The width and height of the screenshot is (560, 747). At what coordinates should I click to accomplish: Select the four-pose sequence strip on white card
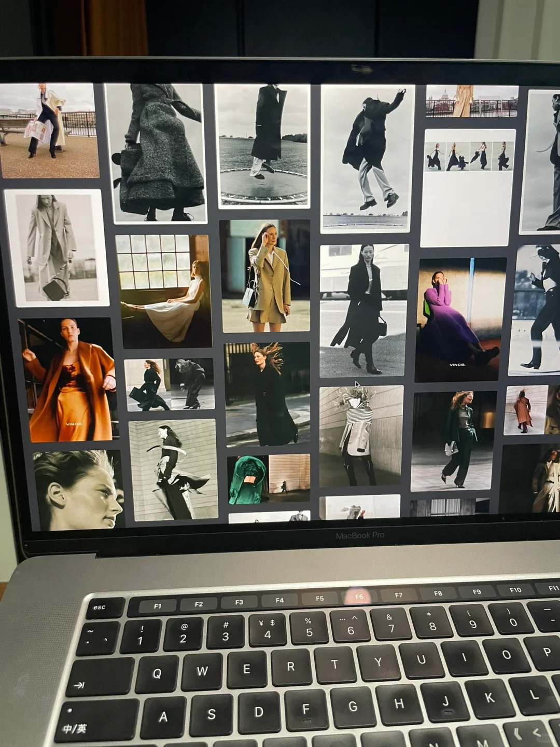click(x=468, y=188)
